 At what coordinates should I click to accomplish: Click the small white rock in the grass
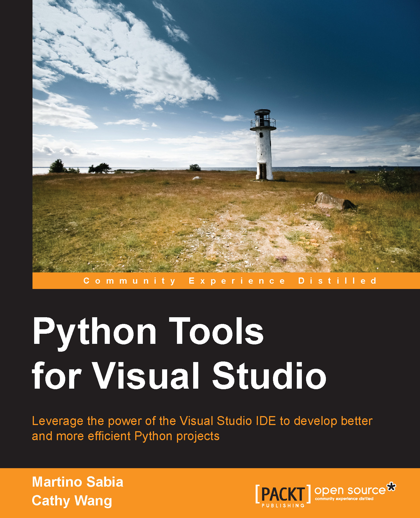pyautogui.click(x=196, y=178)
